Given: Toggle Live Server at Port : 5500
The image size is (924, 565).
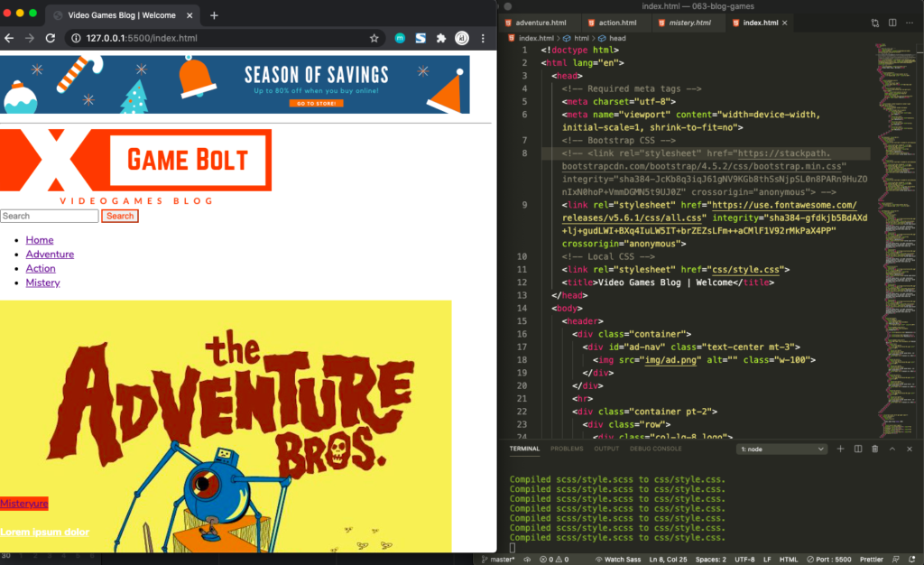Looking at the screenshot, I should click(829, 560).
